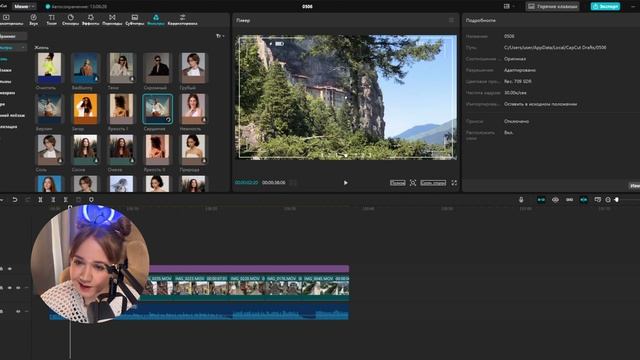Open the Стикеры tab

pyautogui.click(x=70, y=20)
